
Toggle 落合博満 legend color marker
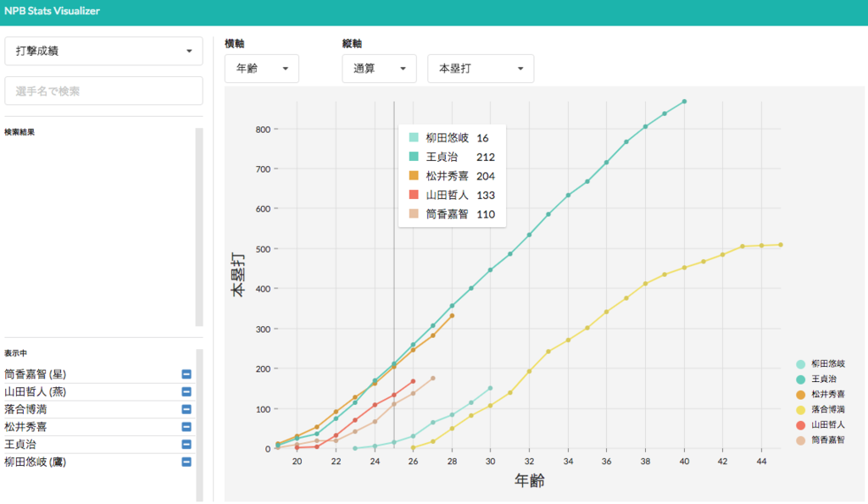click(x=800, y=410)
